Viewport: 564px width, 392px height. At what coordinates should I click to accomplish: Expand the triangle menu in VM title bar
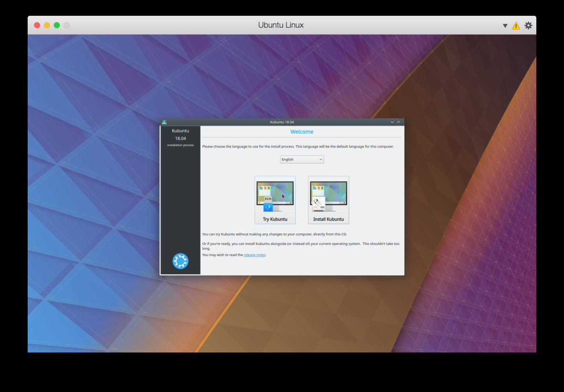click(505, 26)
